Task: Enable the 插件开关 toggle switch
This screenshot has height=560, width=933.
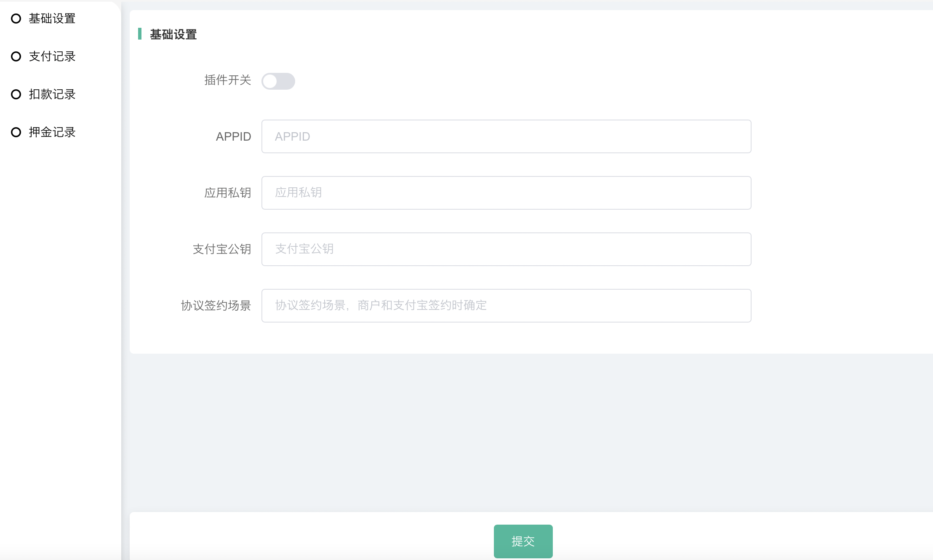Action: pyautogui.click(x=278, y=81)
